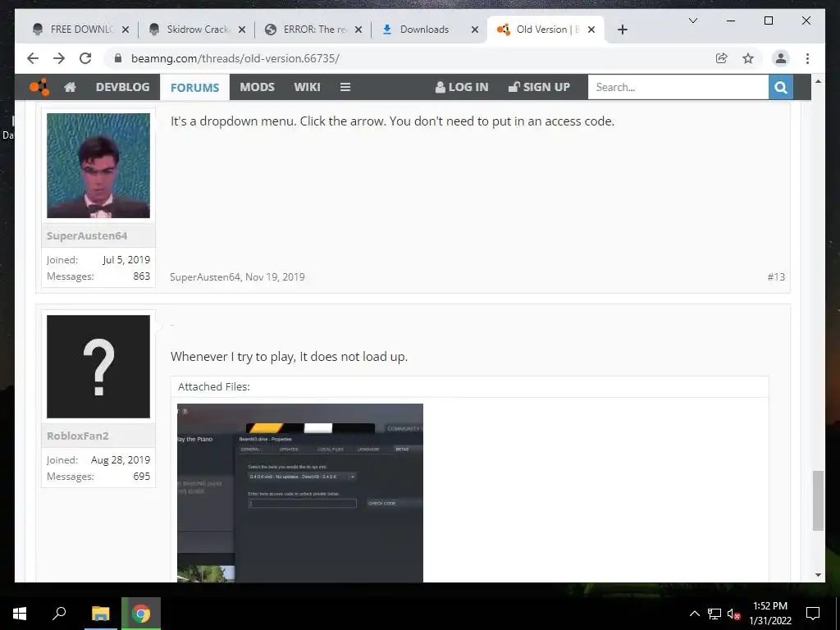Viewport: 840px width, 630px height.
Task: Click the LOG IN link
Action: [x=462, y=87]
